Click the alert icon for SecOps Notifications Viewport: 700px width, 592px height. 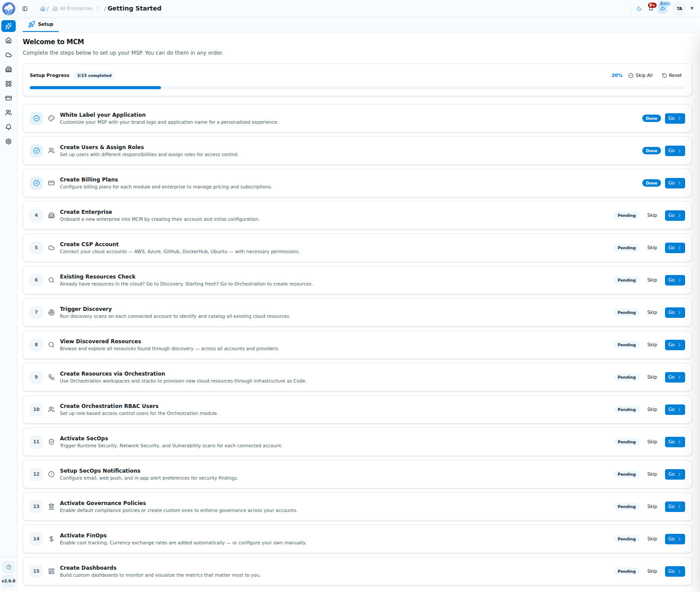coord(51,474)
